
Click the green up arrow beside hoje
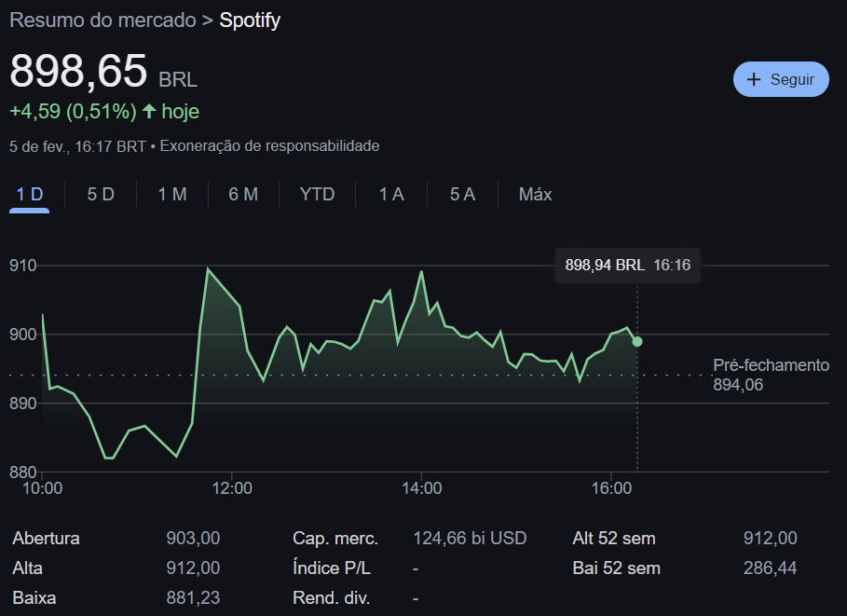[x=150, y=111]
